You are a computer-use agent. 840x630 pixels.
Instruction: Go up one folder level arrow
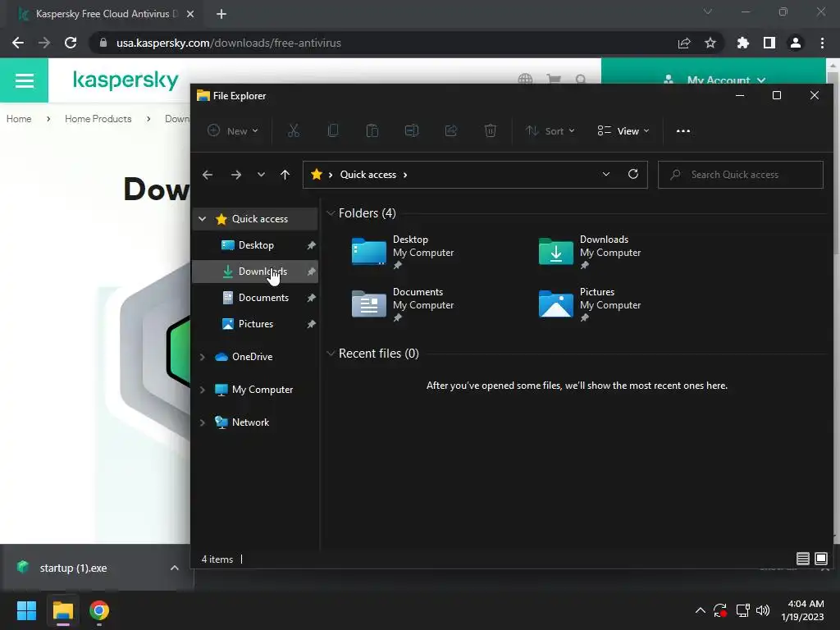pos(285,175)
